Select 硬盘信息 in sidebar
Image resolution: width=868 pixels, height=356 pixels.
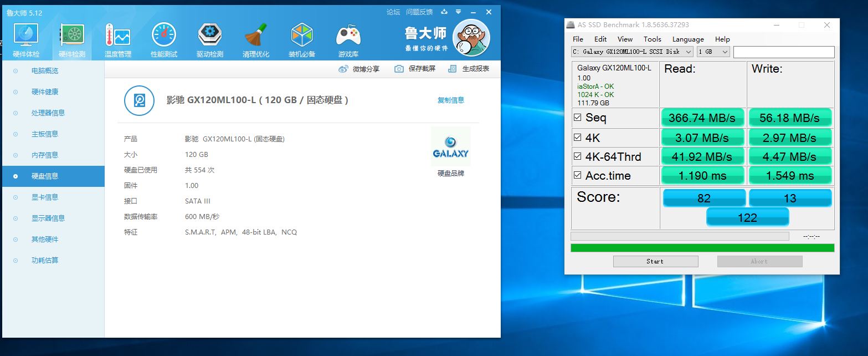[53, 176]
